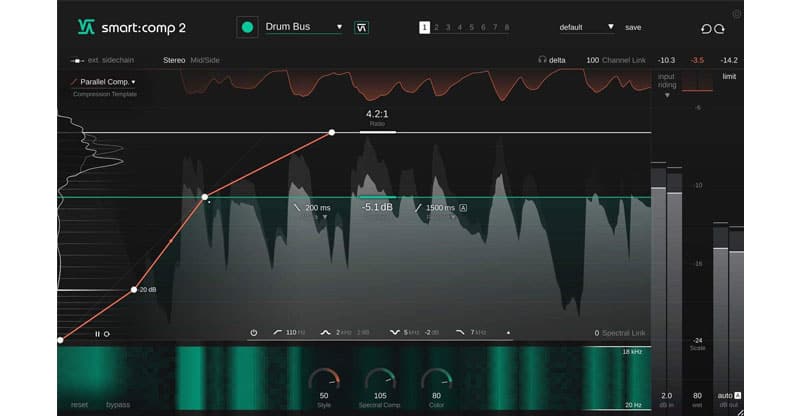Image resolution: width=800 pixels, height=417 pixels.
Task: Click the 80 wet value
Action: (x=697, y=396)
